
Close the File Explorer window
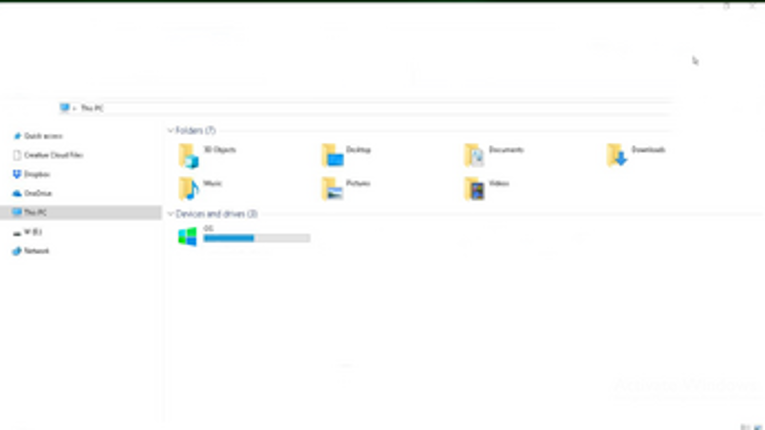coord(752,6)
